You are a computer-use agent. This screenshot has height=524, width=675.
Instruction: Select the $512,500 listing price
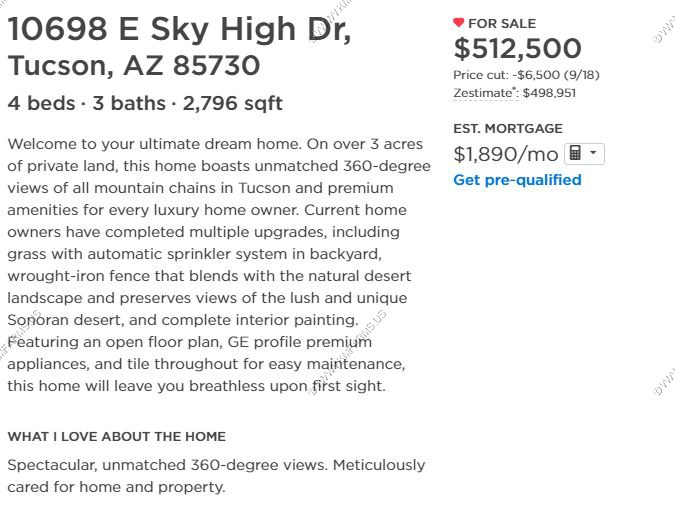517,48
